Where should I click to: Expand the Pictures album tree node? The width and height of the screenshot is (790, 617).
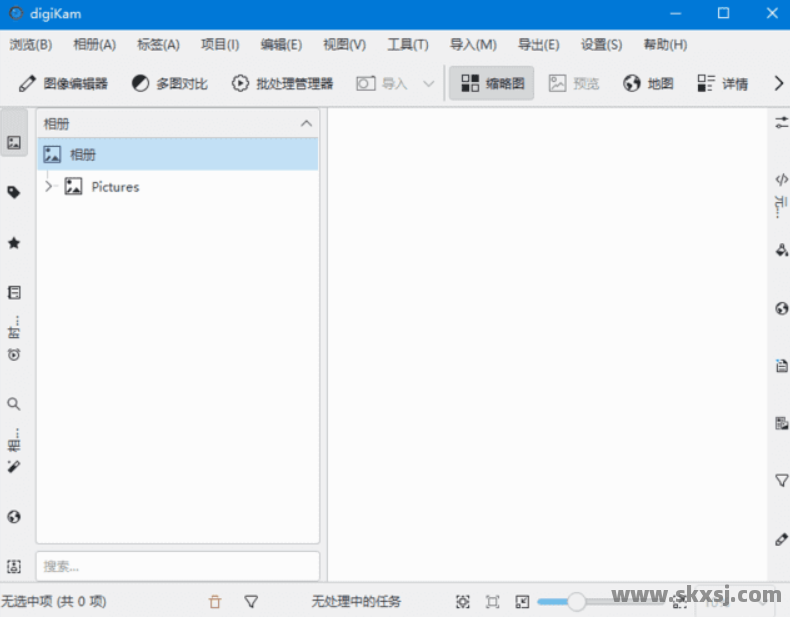point(47,186)
